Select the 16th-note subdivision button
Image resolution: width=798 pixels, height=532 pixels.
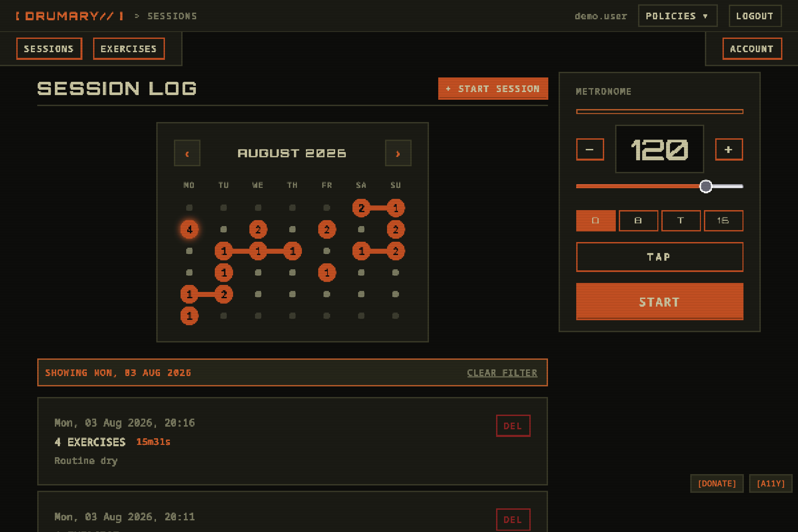(724, 220)
